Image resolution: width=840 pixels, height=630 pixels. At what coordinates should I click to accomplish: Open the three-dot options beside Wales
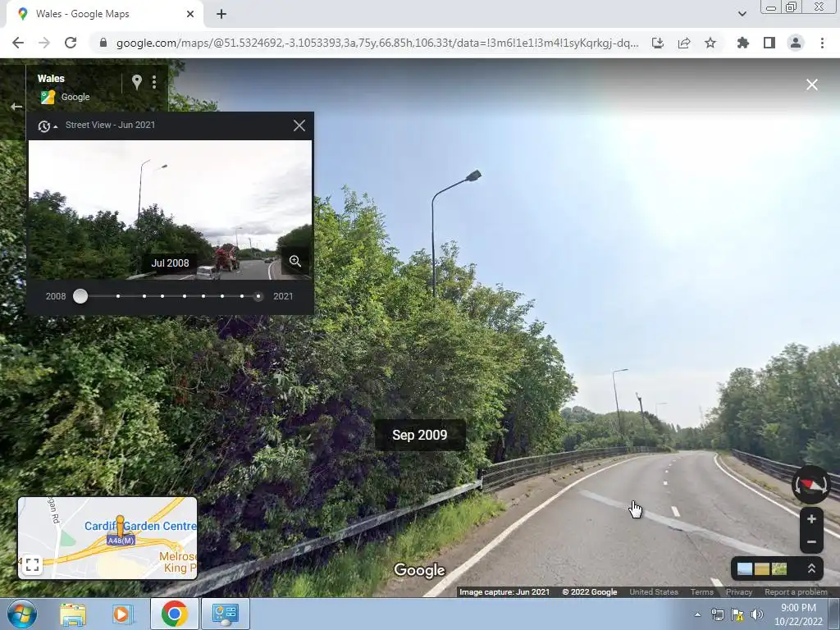[154, 82]
